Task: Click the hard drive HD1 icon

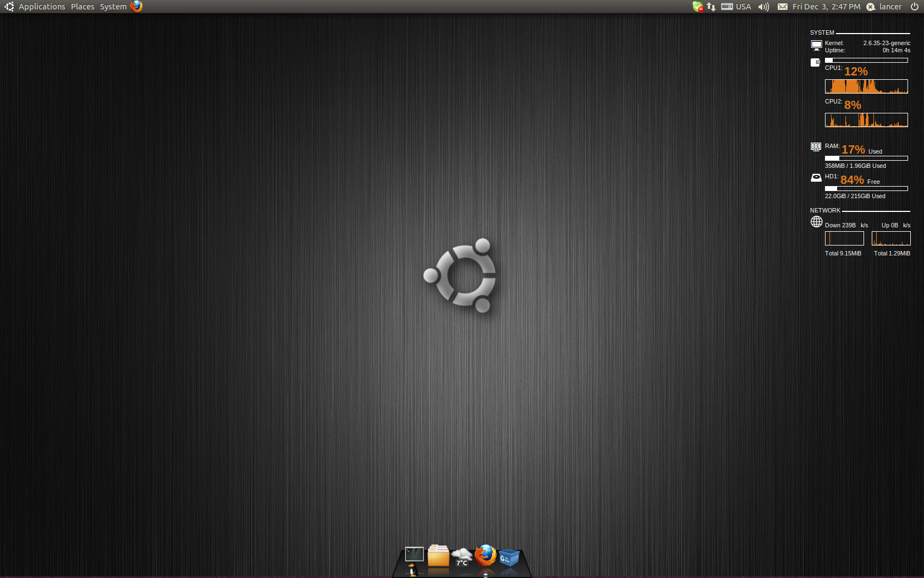Action: point(816,177)
